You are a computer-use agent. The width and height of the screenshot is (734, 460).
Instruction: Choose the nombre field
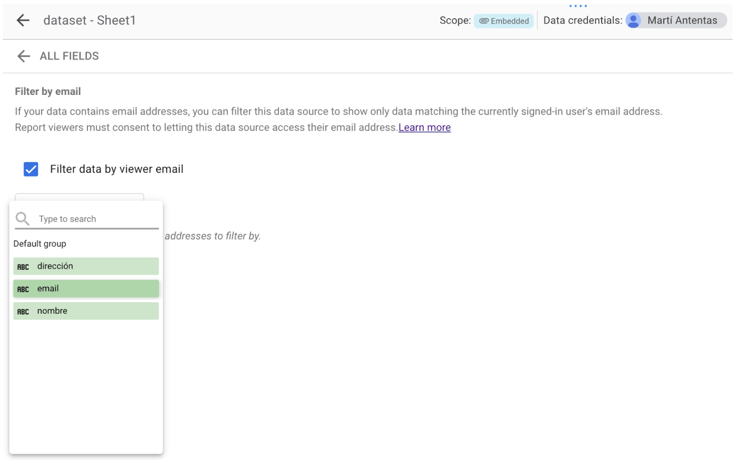[x=86, y=311]
